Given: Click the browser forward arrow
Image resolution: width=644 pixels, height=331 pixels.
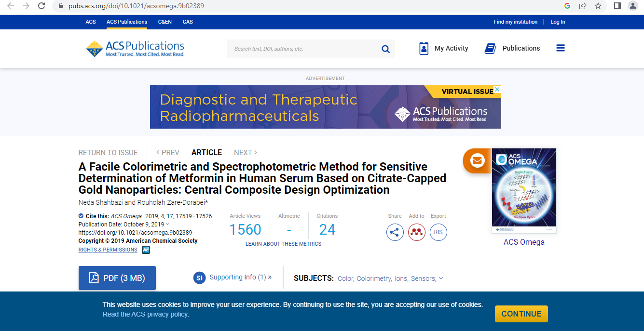Looking at the screenshot, I should point(26,6).
